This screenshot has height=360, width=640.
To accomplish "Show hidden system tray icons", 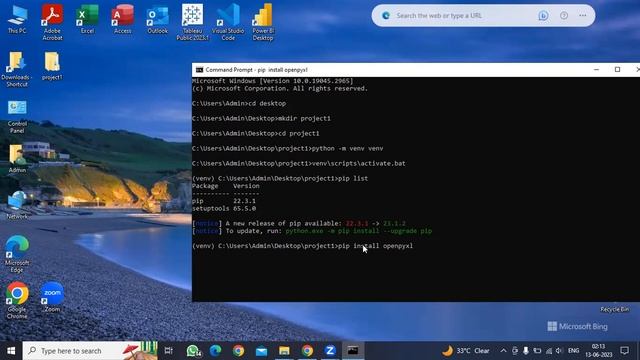I will (503, 351).
